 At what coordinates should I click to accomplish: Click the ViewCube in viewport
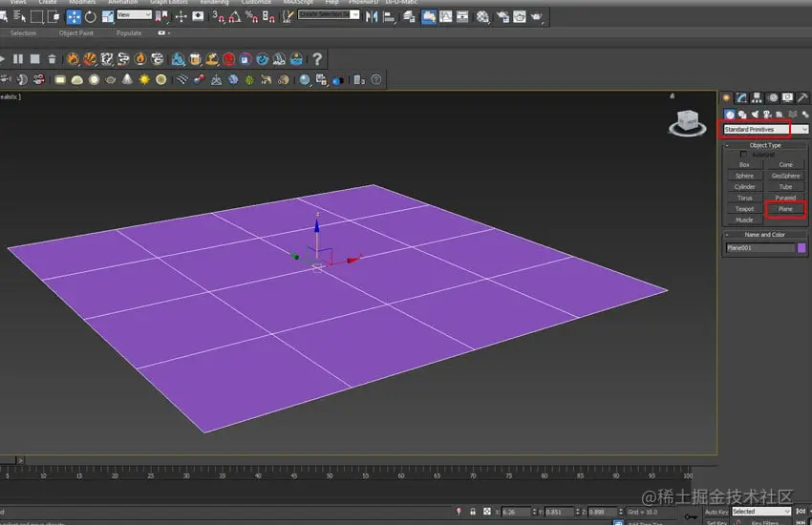pyautogui.click(x=688, y=123)
